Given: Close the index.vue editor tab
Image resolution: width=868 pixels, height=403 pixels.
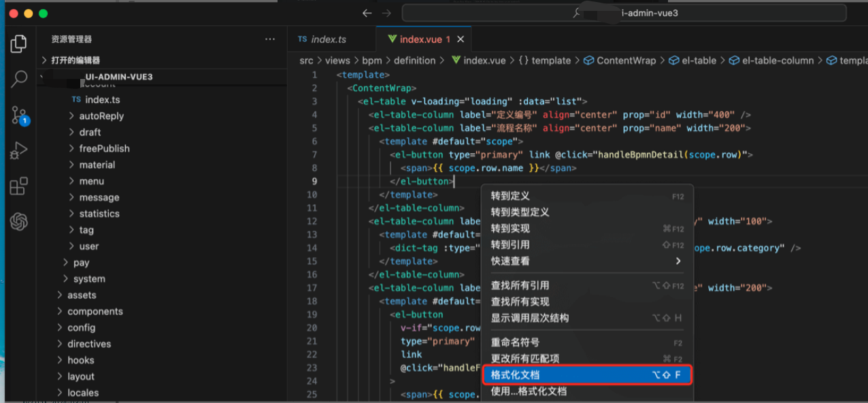Looking at the screenshot, I should [461, 39].
